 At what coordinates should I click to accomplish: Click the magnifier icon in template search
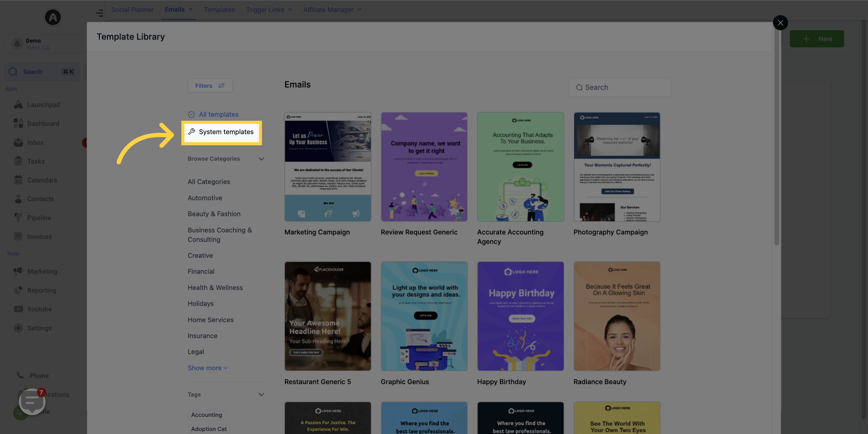[x=579, y=88]
